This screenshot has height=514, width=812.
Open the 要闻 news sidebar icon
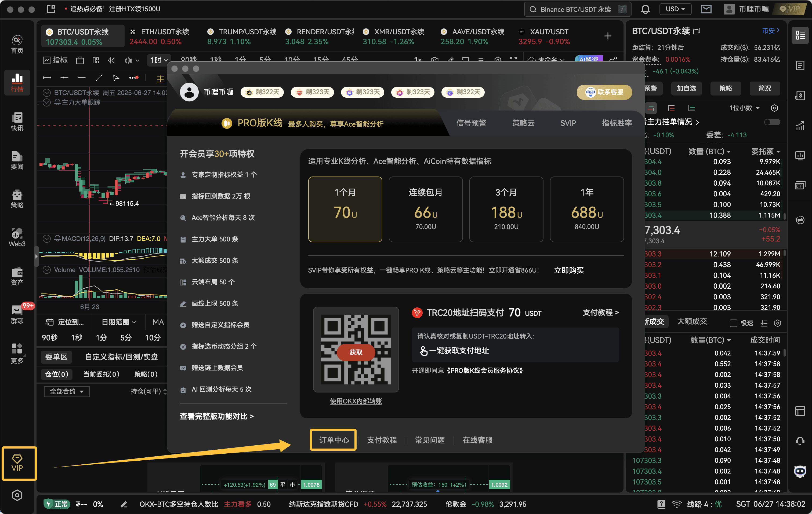[x=17, y=160]
